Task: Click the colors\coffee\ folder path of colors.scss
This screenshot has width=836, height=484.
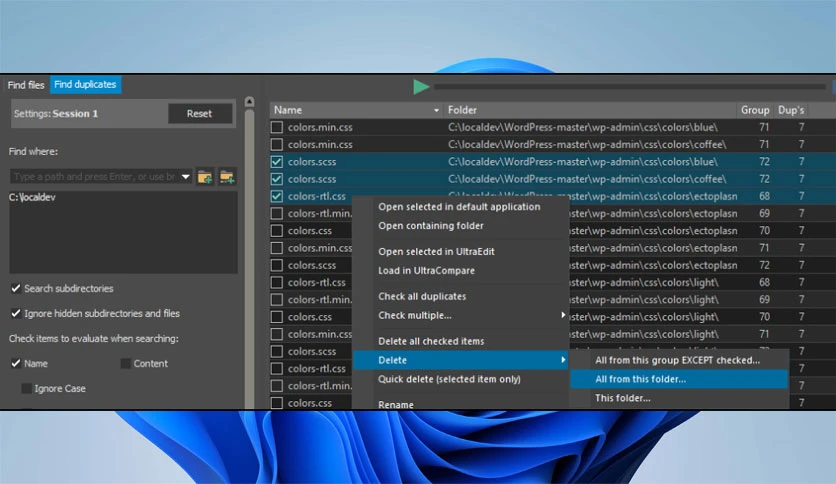Action: tap(587, 179)
